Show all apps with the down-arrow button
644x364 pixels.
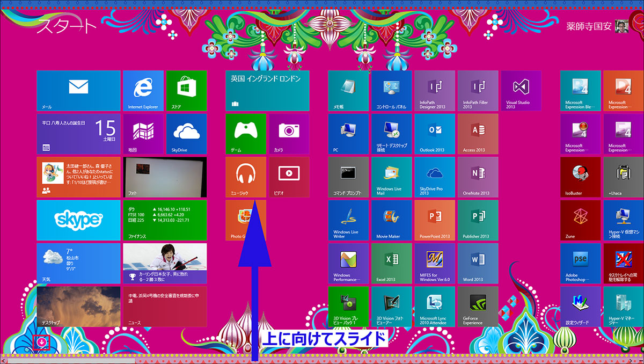coord(42,341)
